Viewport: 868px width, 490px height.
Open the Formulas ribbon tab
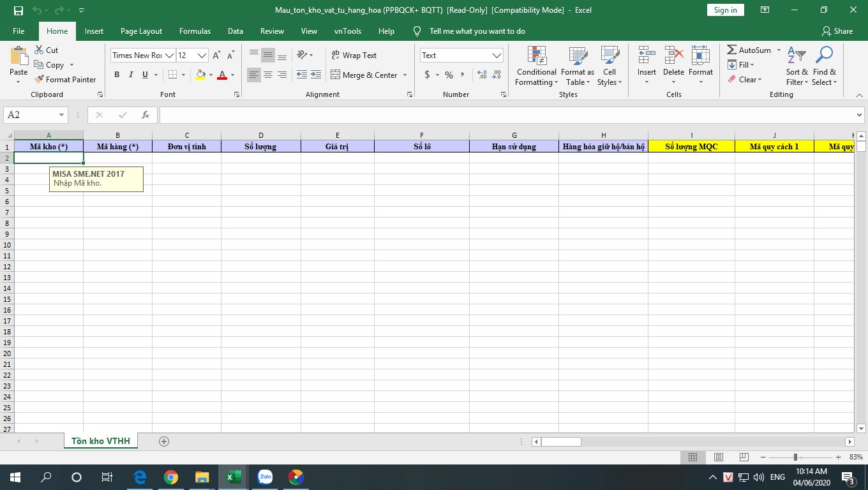click(195, 31)
